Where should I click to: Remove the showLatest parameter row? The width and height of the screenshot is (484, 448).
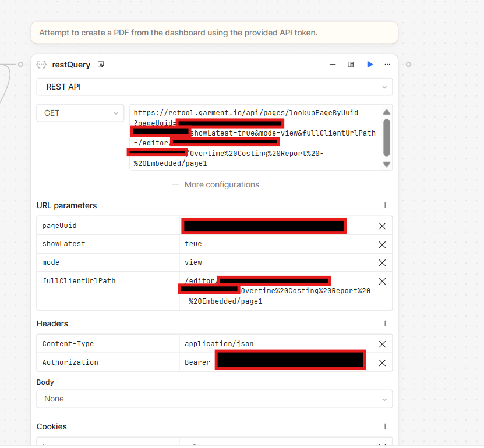pos(382,244)
